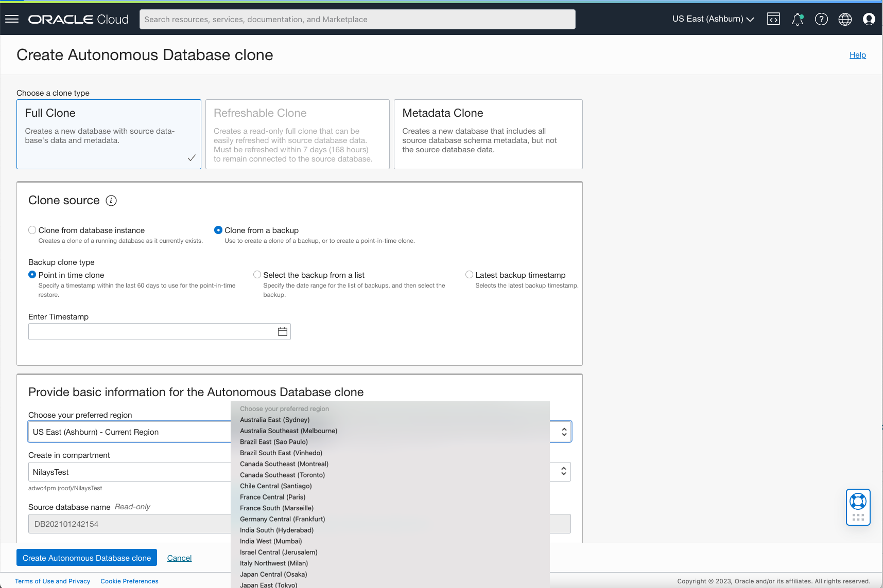The image size is (883, 588).
Task: Click the Clone source info icon
Action: (x=111, y=201)
